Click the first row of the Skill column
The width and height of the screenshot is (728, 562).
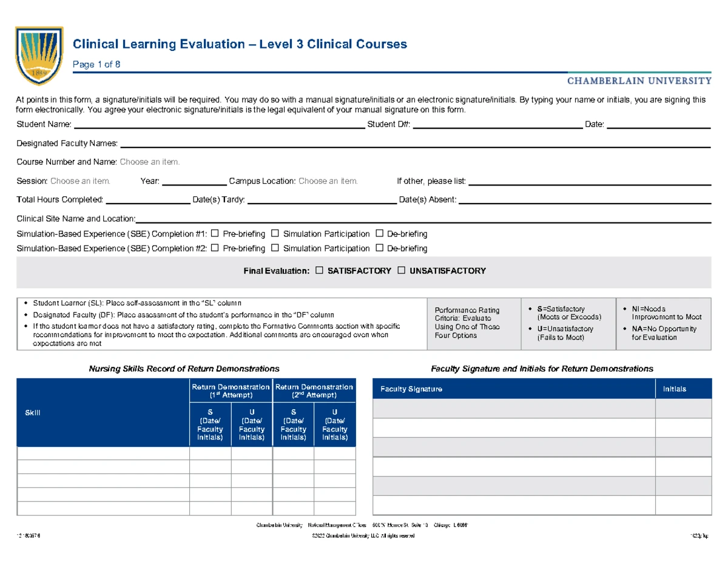[x=103, y=453]
